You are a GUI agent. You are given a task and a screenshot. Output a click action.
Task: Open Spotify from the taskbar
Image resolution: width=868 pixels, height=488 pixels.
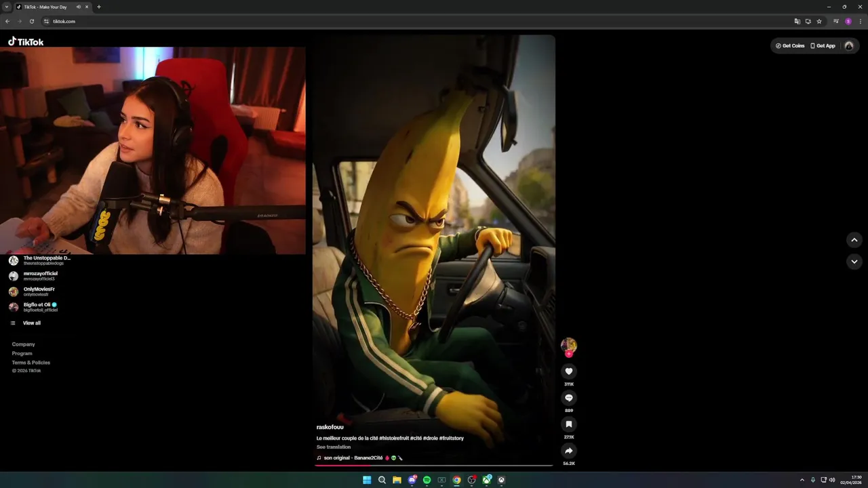427,480
